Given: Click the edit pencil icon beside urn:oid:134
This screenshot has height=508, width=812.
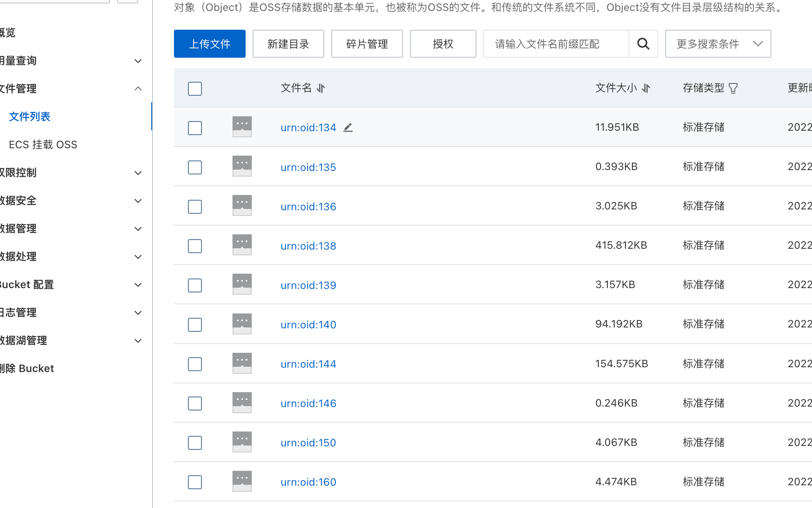Looking at the screenshot, I should (x=348, y=128).
